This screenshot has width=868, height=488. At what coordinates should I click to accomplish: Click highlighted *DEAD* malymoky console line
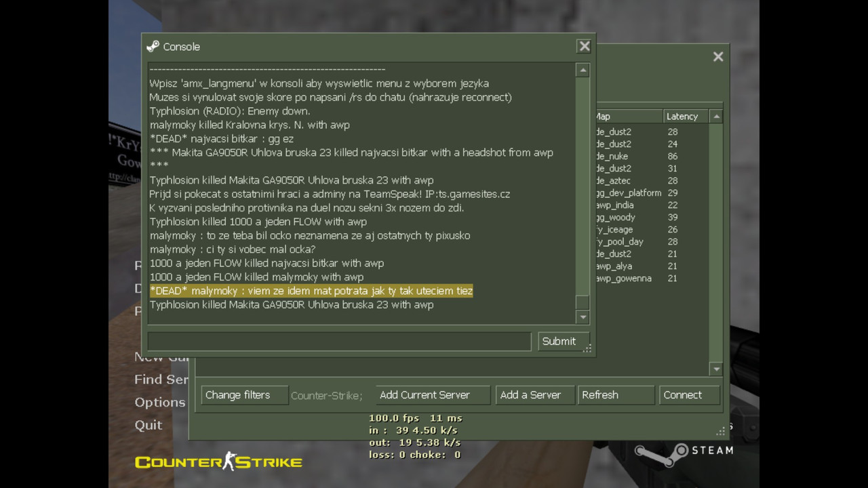pyautogui.click(x=311, y=291)
